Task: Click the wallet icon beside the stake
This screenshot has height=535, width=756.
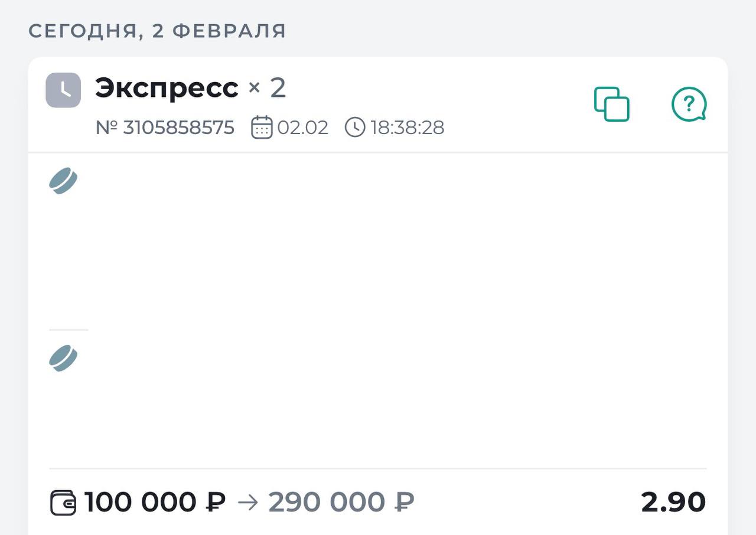Action: [63, 503]
